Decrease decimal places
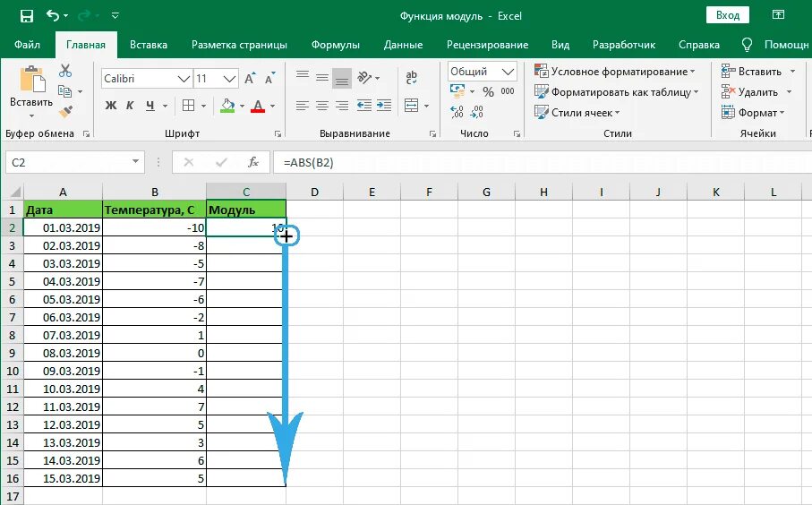Screen dimensions: 812x505 click(477, 112)
